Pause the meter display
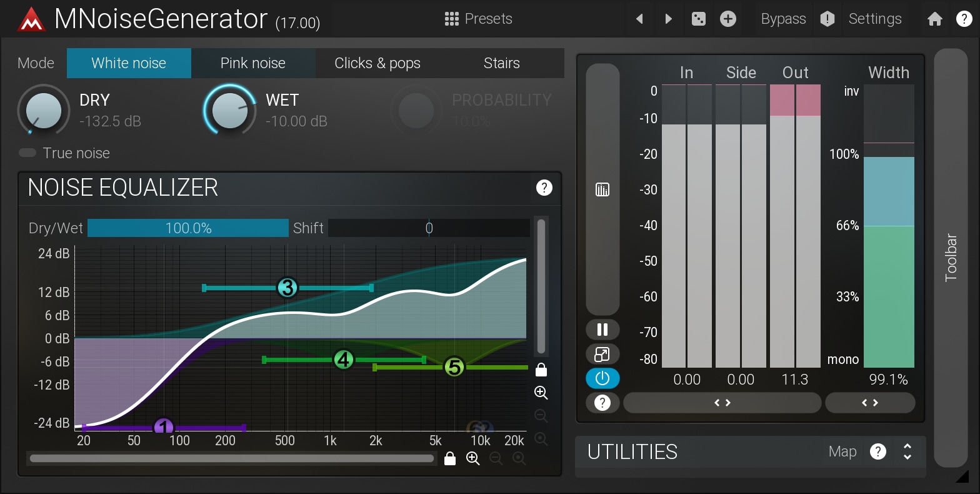 pyautogui.click(x=602, y=330)
